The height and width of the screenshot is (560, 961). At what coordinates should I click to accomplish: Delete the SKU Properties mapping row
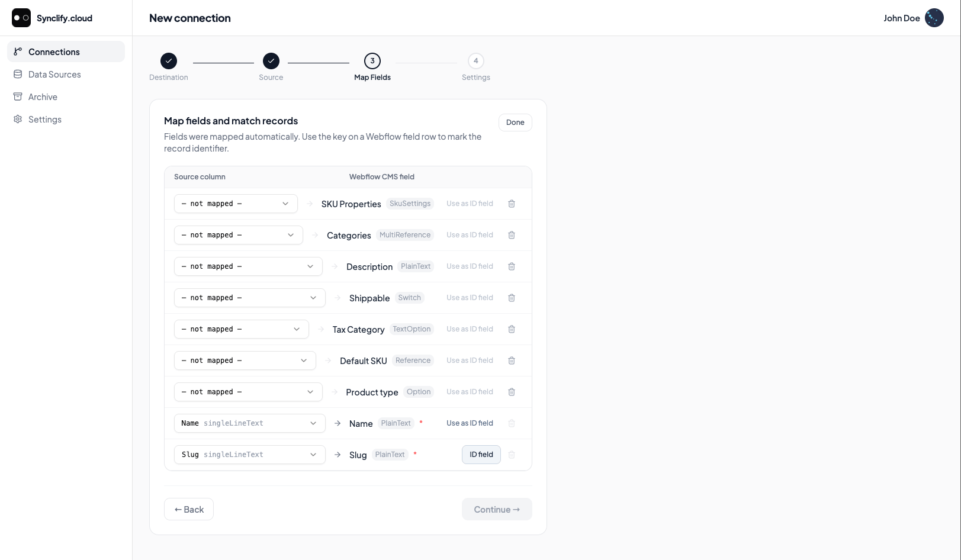click(x=512, y=204)
